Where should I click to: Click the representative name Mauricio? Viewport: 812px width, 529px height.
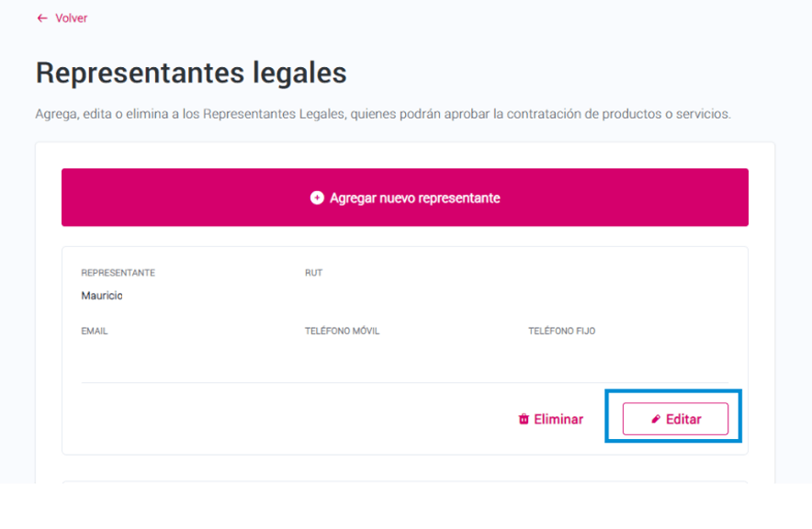click(102, 296)
